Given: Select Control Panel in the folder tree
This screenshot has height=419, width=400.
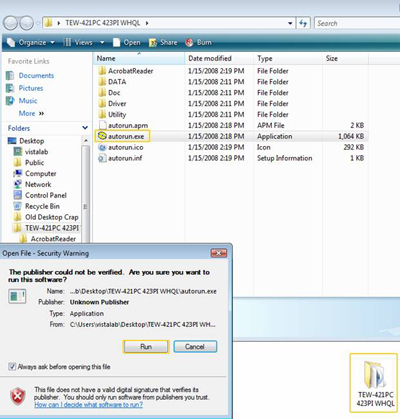Looking at the screenshot, I should click(x=46, y=195).
